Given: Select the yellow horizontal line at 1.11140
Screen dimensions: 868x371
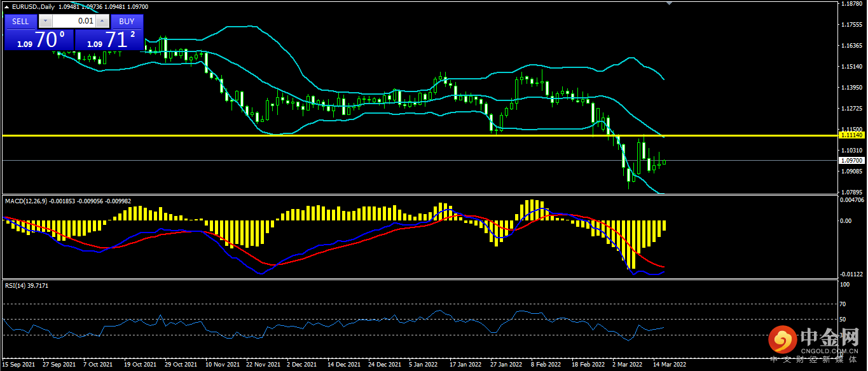Looking at the screenshot, I should (x=420, y=135).
